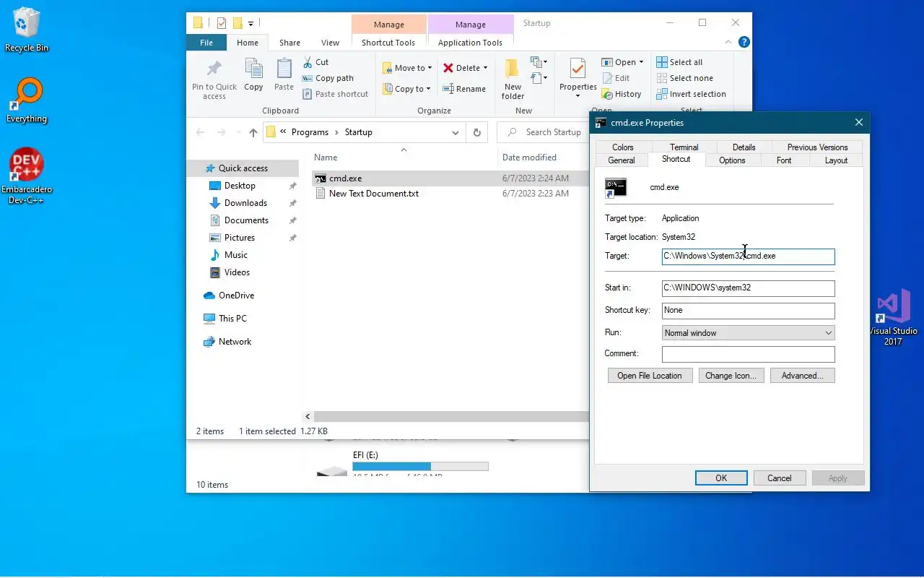Open the Terminal tab in Properties
Image resolution: width=924 pixels, height=578 pixels.
(x=684, y=147)
